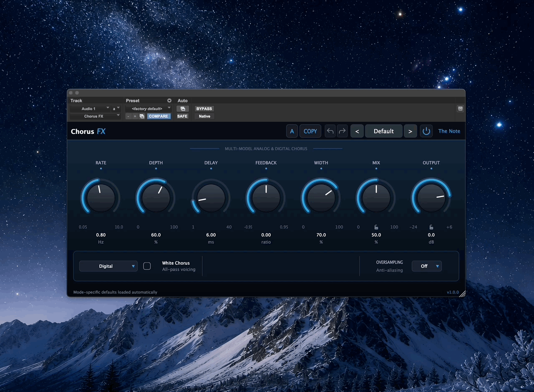This screenshot has width=534, height=392.
Task: Click the 'MULTI-MODEL ANALOG & DIGITAL CHORUS' heading
Action: (x=266, y=148)
